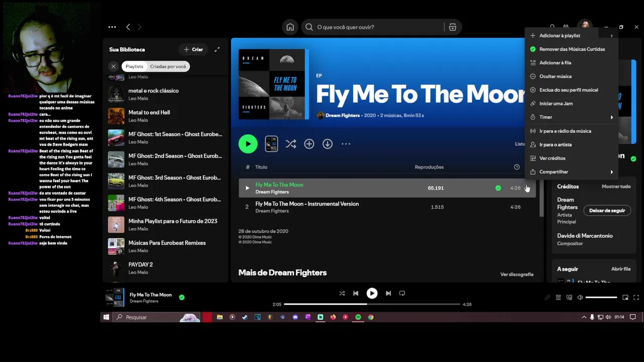Go back with the left arrow
This screenshot has width=644, height=362.
pos(128,27)
